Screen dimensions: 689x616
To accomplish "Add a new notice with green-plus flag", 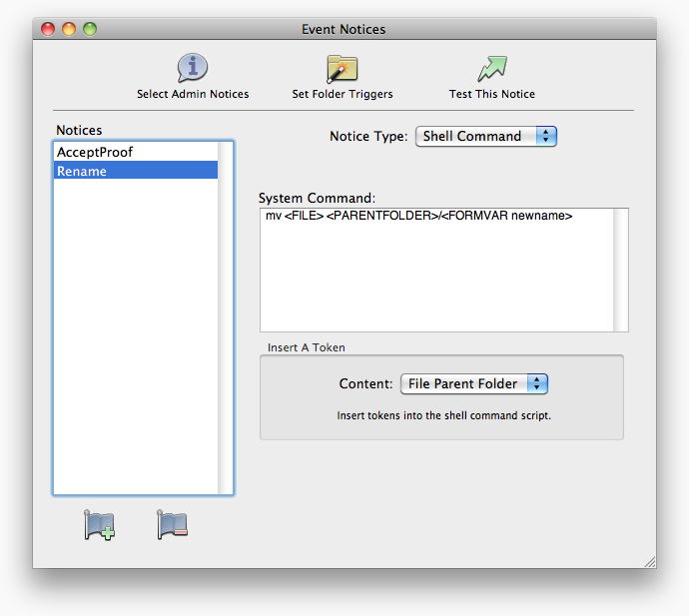I will 100,525.
